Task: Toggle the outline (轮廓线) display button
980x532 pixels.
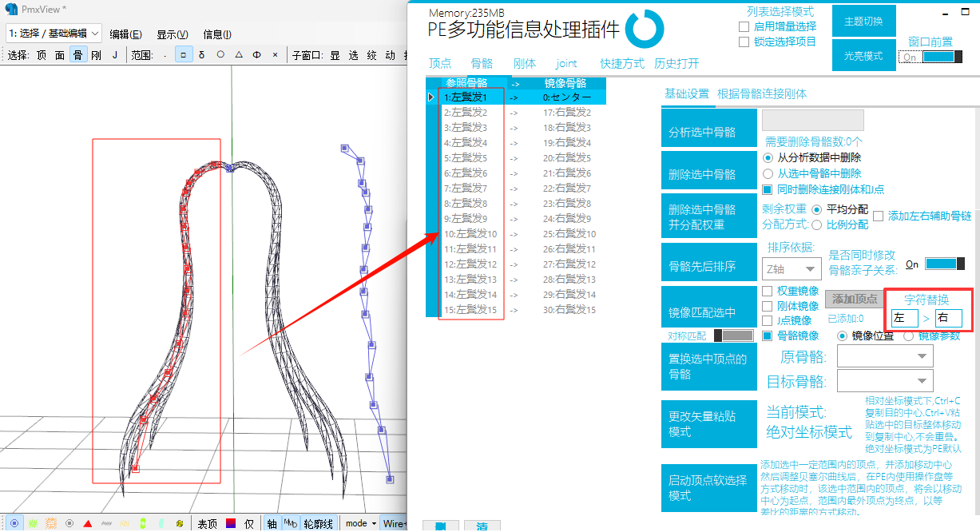Action: click(x=318, y=523)
